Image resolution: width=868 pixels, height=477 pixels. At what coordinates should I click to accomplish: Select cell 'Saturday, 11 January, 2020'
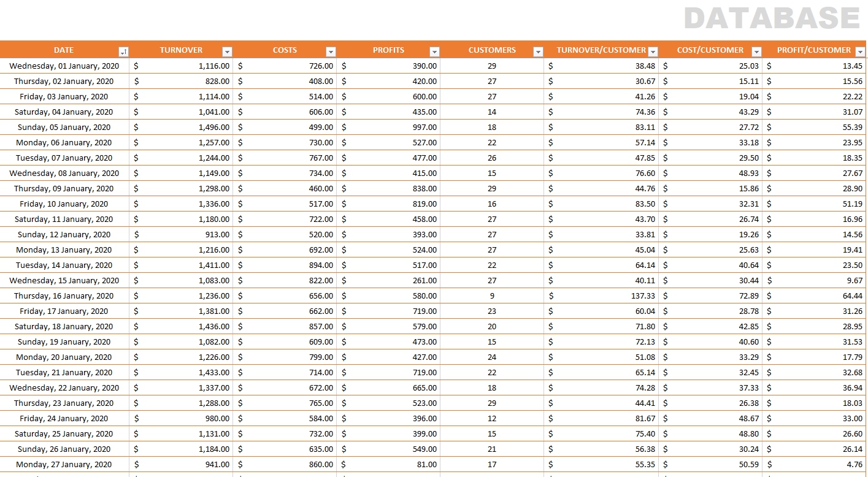[x=64, y=219]
